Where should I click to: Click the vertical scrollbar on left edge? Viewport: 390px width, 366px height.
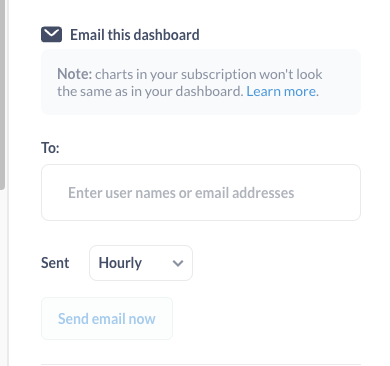point(2,95)
